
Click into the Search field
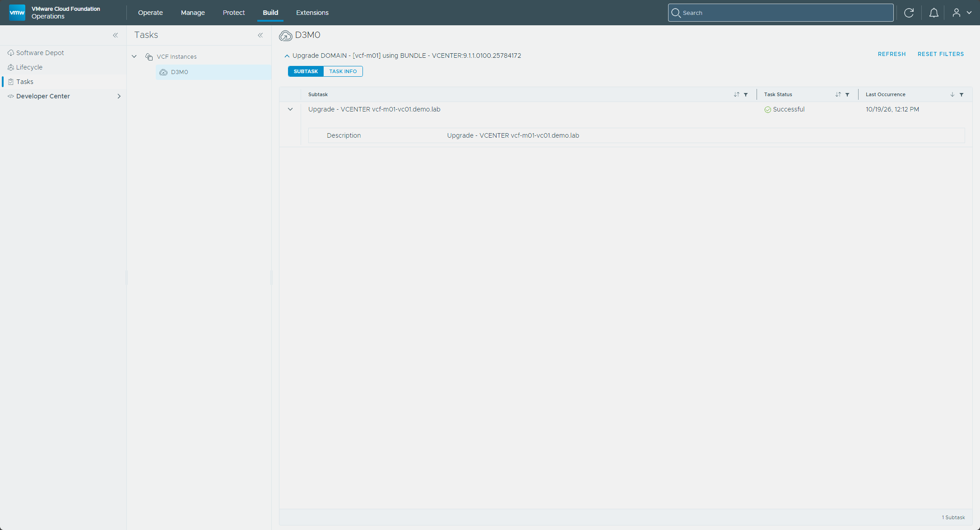[780, 13]
